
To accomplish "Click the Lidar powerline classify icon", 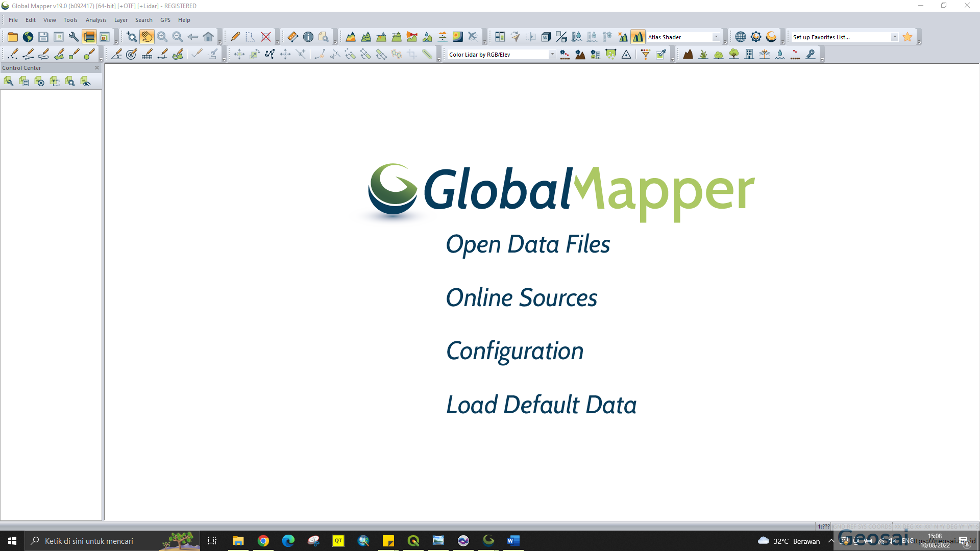I will [765, 54].
